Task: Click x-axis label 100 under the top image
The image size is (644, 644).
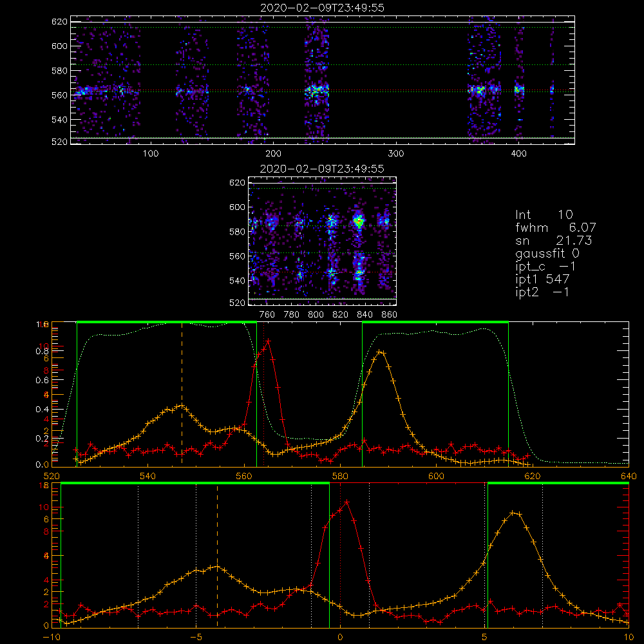Action: click(x=151, y=154)
